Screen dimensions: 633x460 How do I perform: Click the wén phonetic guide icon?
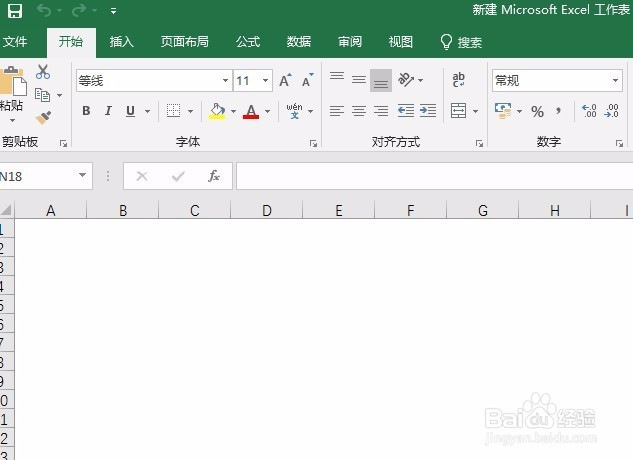[x=294, y=111]
